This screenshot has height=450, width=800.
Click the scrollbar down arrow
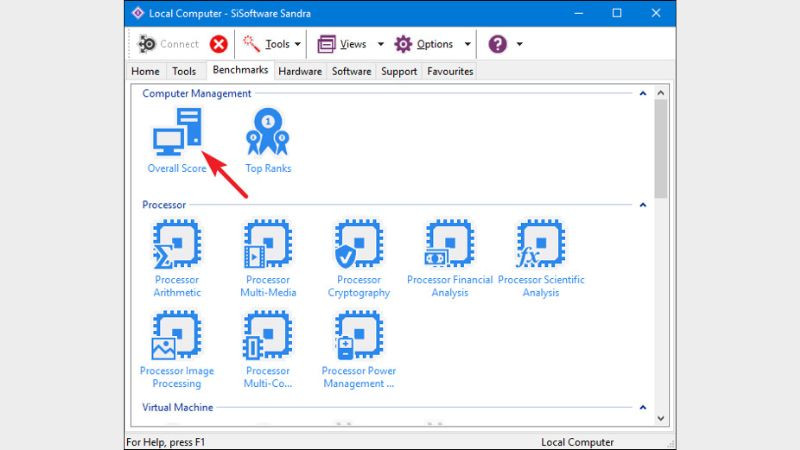661,418
